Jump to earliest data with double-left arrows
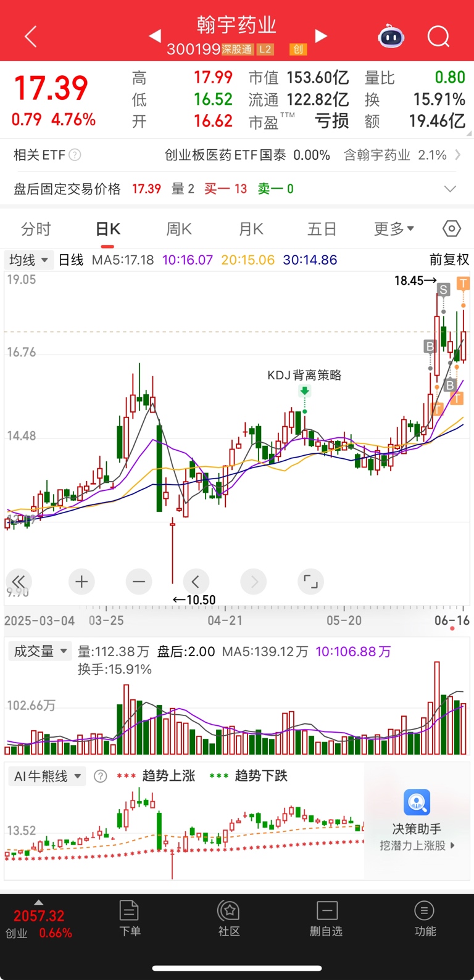This screenshot has width=474, height=980. [19, 582]
